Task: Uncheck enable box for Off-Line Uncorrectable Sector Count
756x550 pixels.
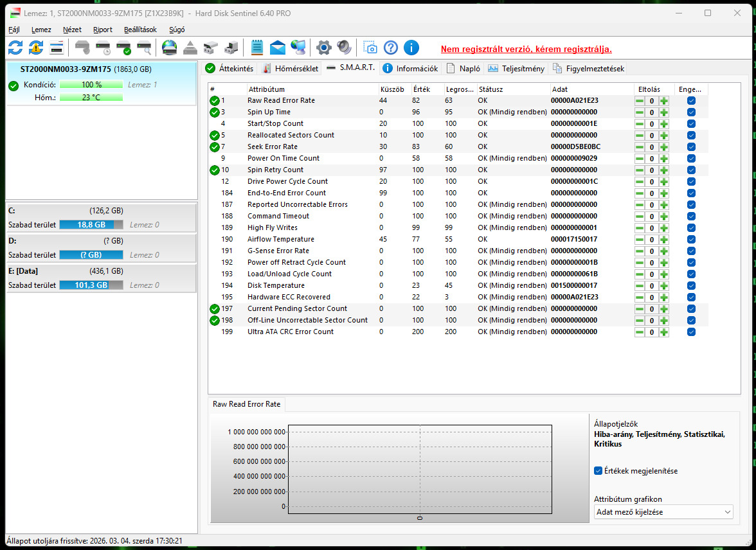Action: [x=692, y=321]
